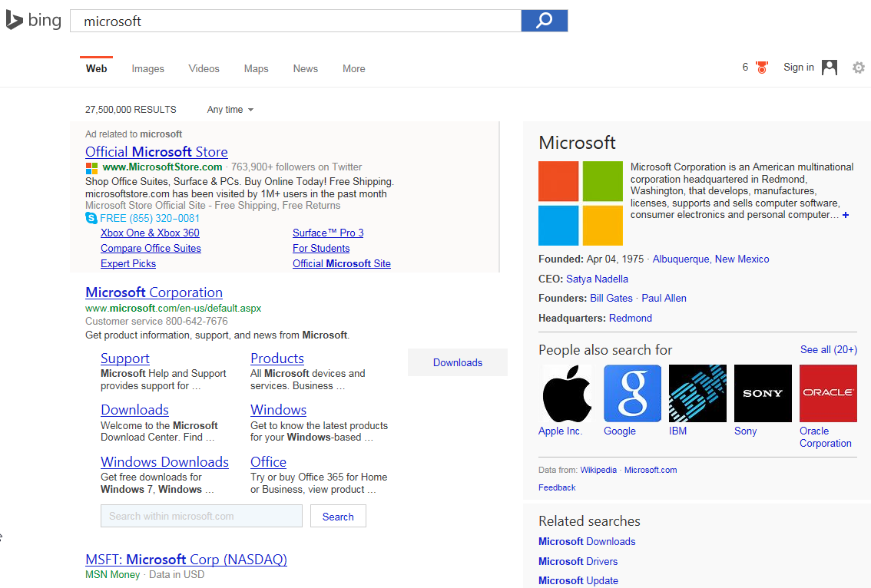Expand the Any time filter dropdown
Screen dimensions: 871x588
point(230,110)
